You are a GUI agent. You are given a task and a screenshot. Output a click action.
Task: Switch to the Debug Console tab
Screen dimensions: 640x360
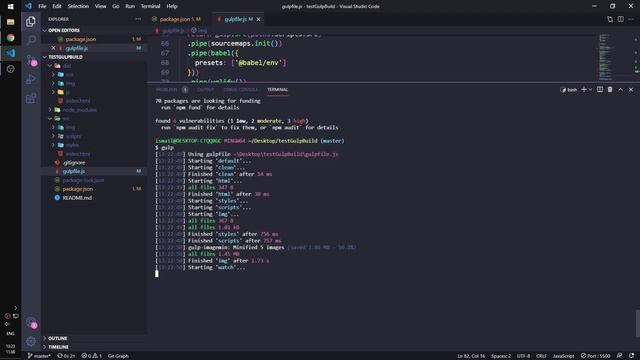coord(240,90)
